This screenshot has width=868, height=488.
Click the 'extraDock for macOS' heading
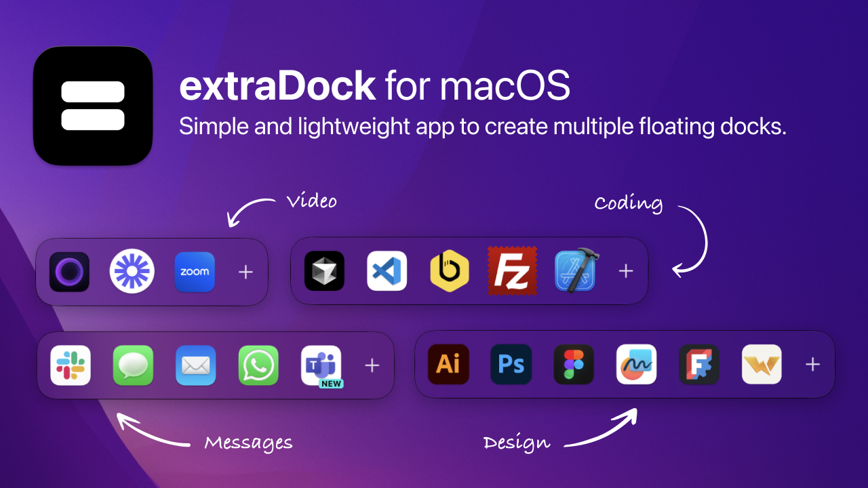pos(374,86)
